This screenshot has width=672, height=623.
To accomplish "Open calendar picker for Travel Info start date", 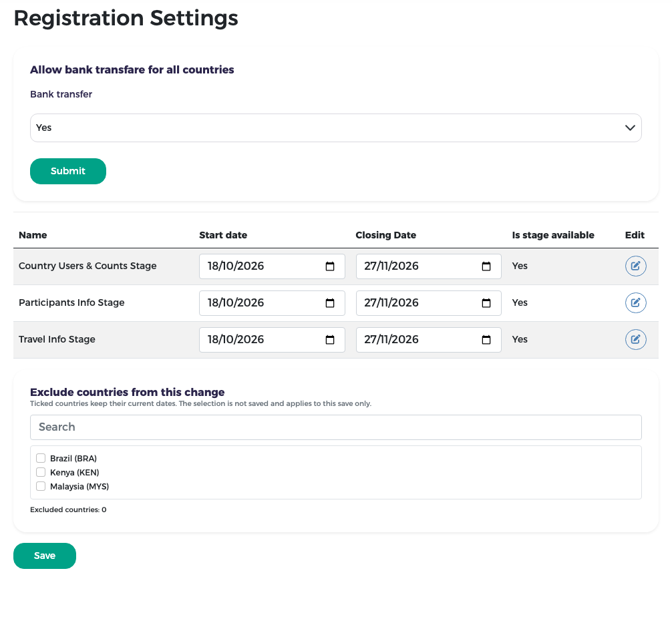I will (329, 340).
